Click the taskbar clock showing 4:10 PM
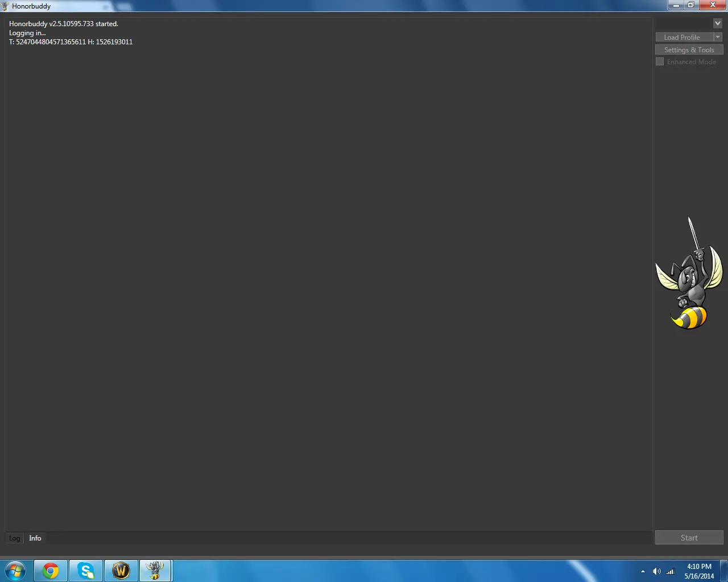This screenshot has width=728, height=582. click(x=699, y=571)
